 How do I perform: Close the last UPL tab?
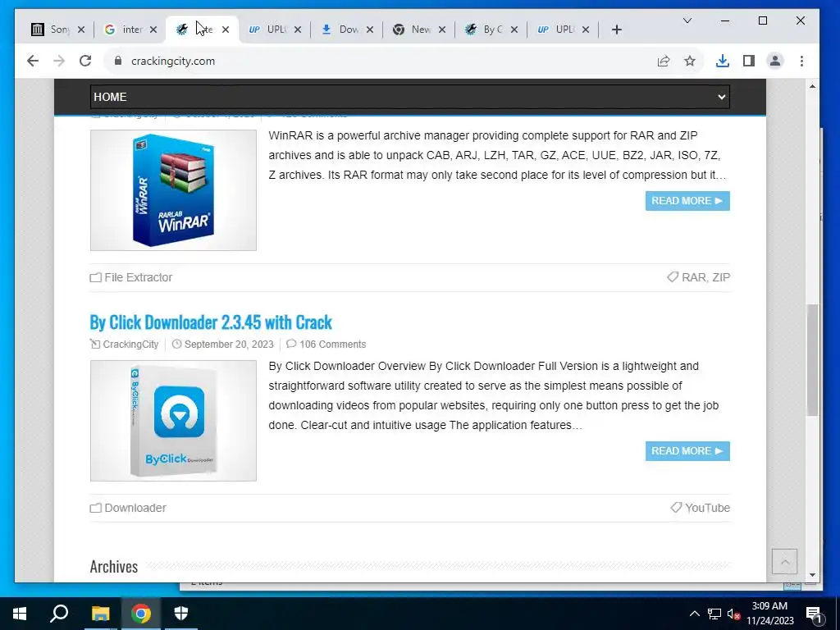point(586,30)
